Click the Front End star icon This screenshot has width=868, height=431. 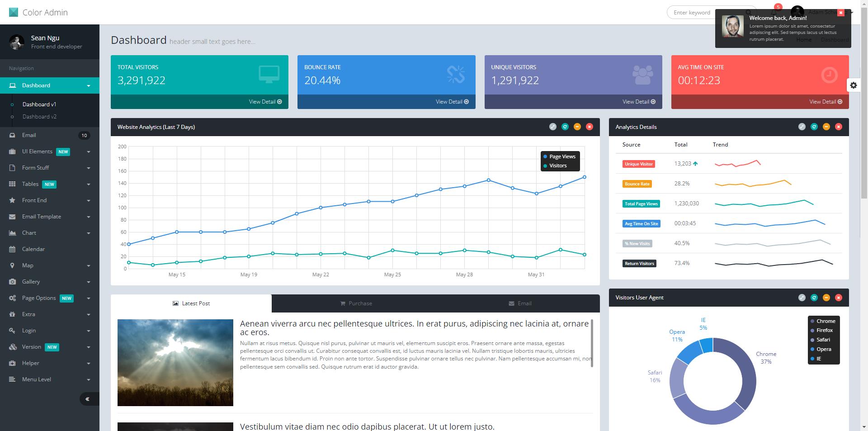[12, 200]
